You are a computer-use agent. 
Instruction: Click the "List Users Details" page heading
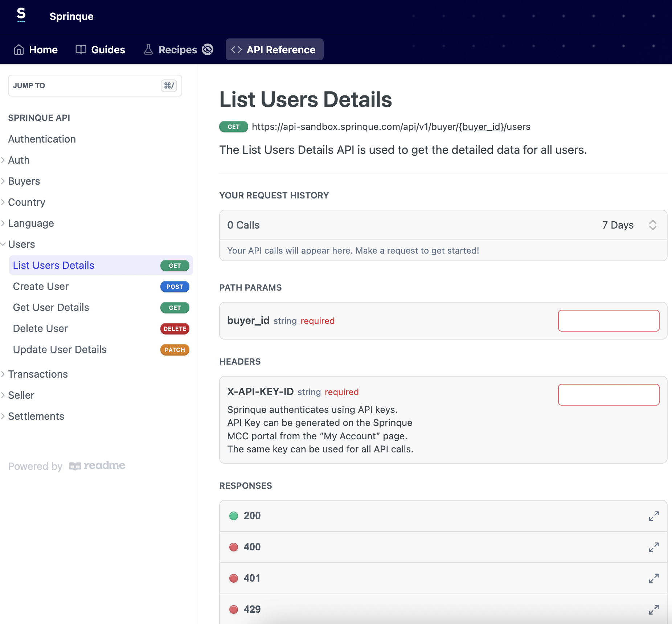[306, 99]
